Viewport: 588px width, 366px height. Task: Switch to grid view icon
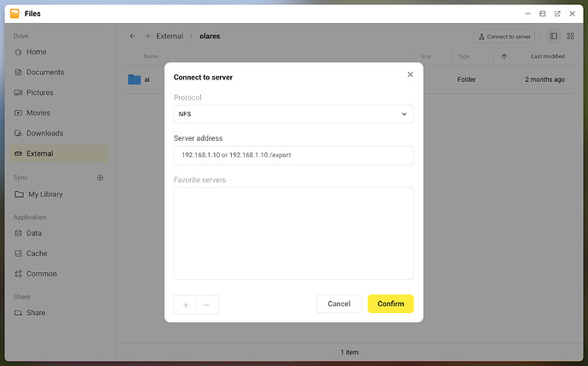pyautogui.click(x=570, y=36)
